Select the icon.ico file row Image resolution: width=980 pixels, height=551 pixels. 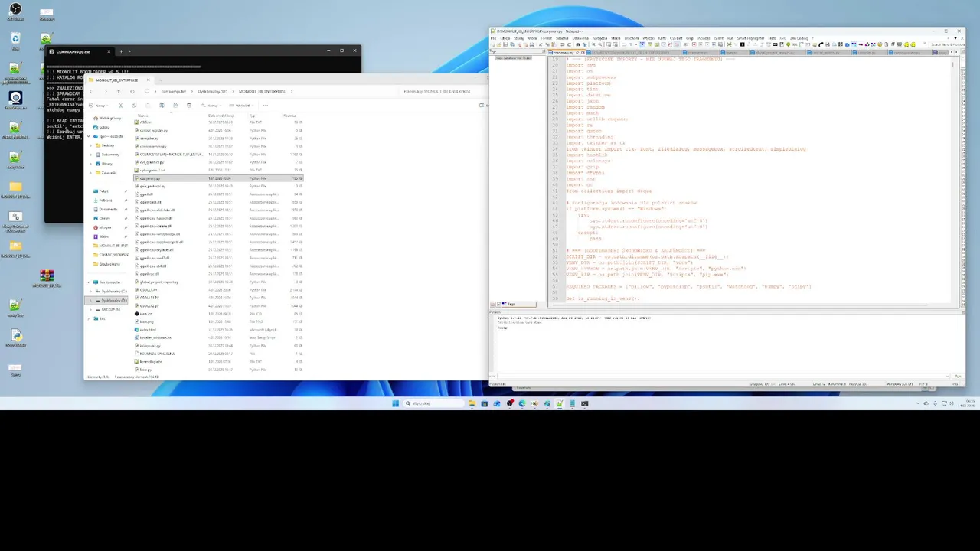click(219, 313)
